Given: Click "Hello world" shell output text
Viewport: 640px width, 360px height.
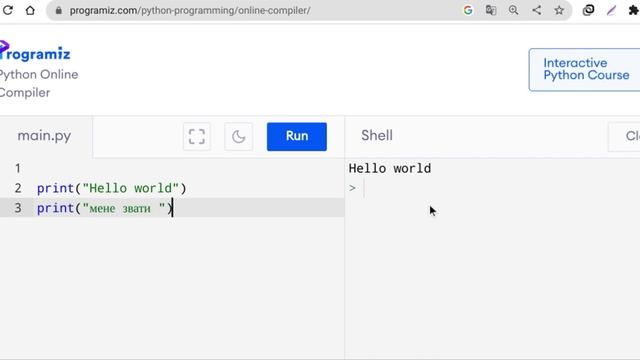Looking at the screenshot, I should point(390,168).
